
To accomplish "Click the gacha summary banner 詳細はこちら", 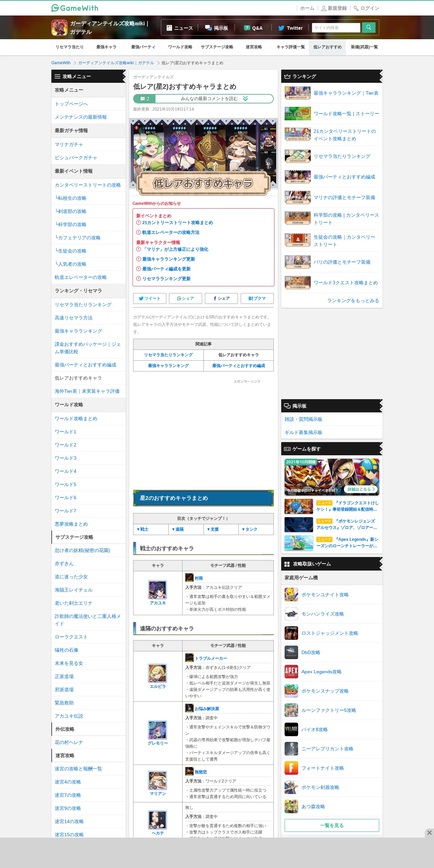I will point(332,477).
